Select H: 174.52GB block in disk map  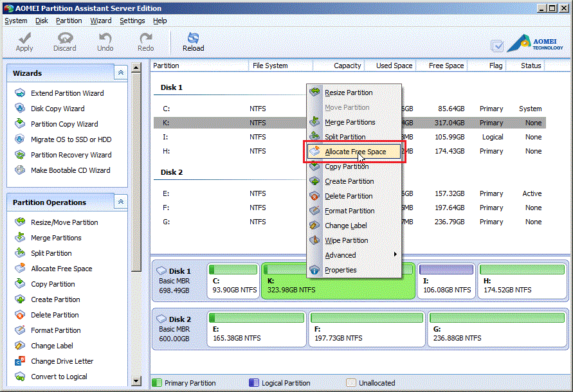tap(523, 281)
